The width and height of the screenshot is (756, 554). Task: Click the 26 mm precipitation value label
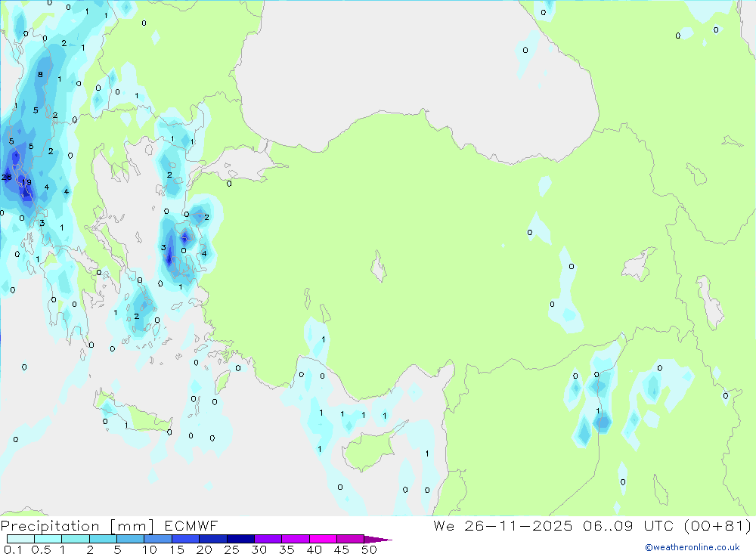tap(6, 178)
